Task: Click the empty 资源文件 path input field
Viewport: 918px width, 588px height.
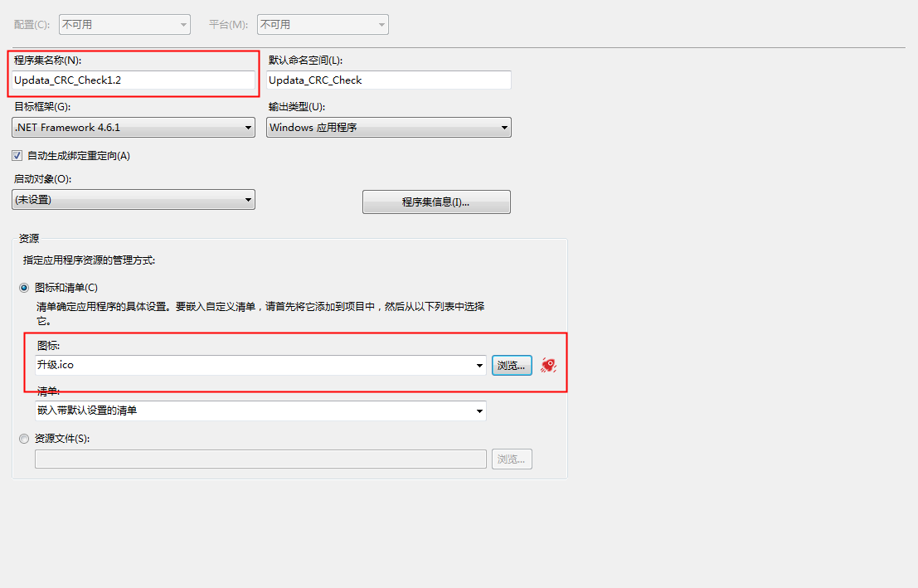Action: (x=260, y=459)
